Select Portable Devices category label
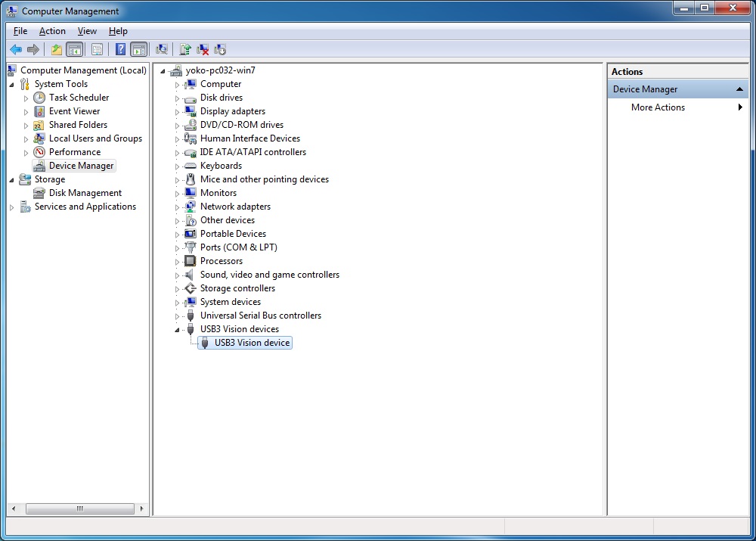Screen dimensions: 756x541 pos(234,234)
